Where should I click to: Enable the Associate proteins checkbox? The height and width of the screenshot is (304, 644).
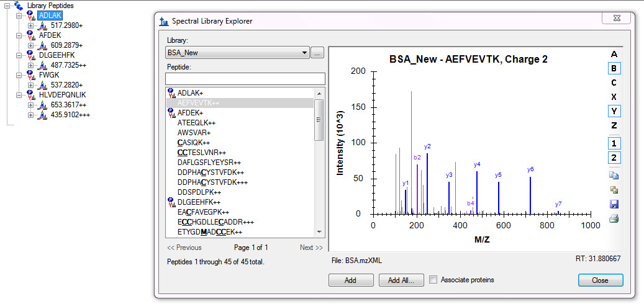coord(433,280)
